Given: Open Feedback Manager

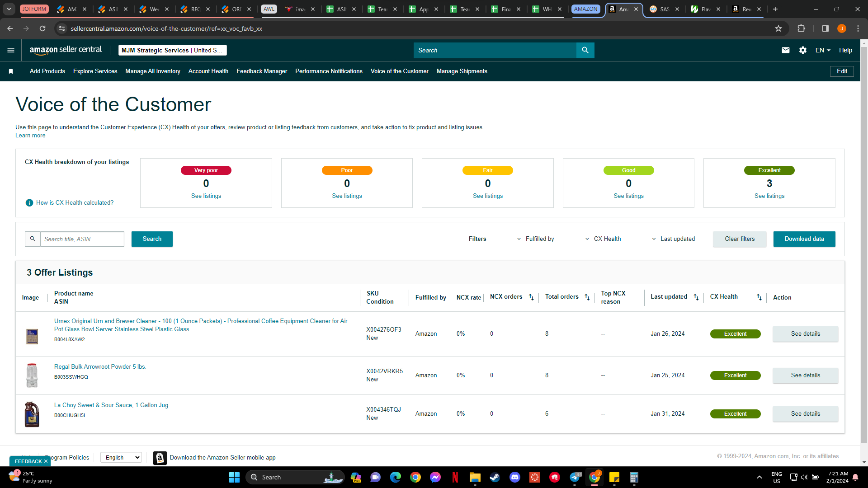Looking at the screenshot, I should coord(262,71).
